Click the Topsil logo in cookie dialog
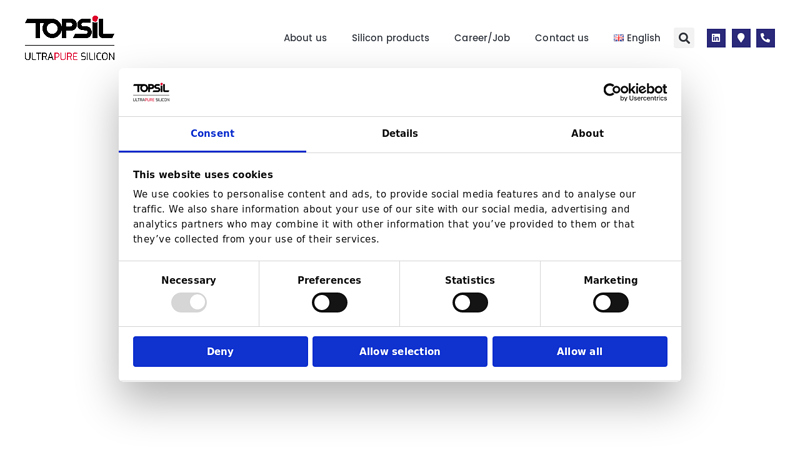 coord(151,92)
